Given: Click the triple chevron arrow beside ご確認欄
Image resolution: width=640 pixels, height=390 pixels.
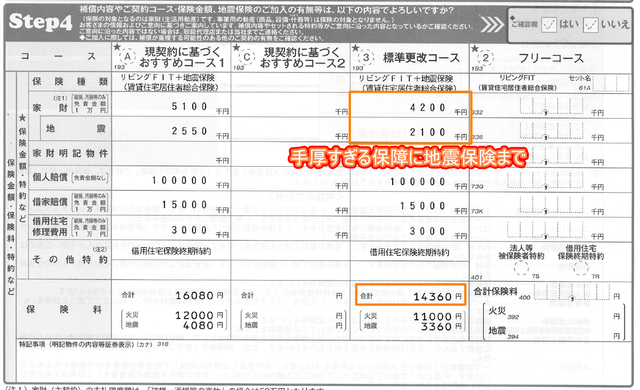Looking at the screenshot, I should click(492, 24).
